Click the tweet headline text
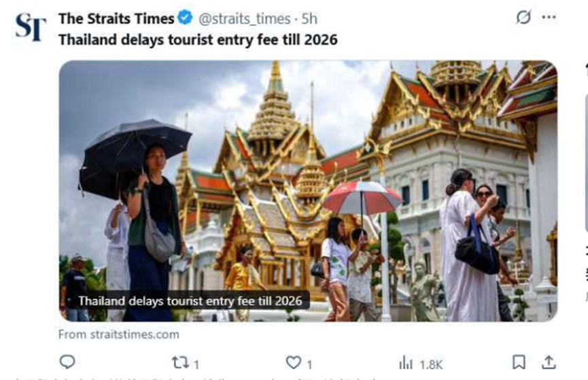 click(x=198, y=39)
